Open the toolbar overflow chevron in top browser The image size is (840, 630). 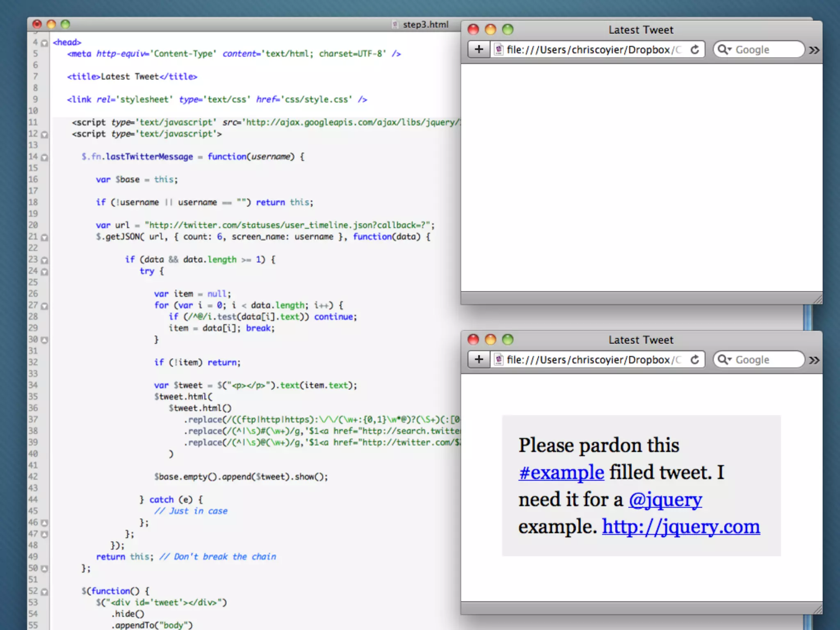click(x=814, y=50)
